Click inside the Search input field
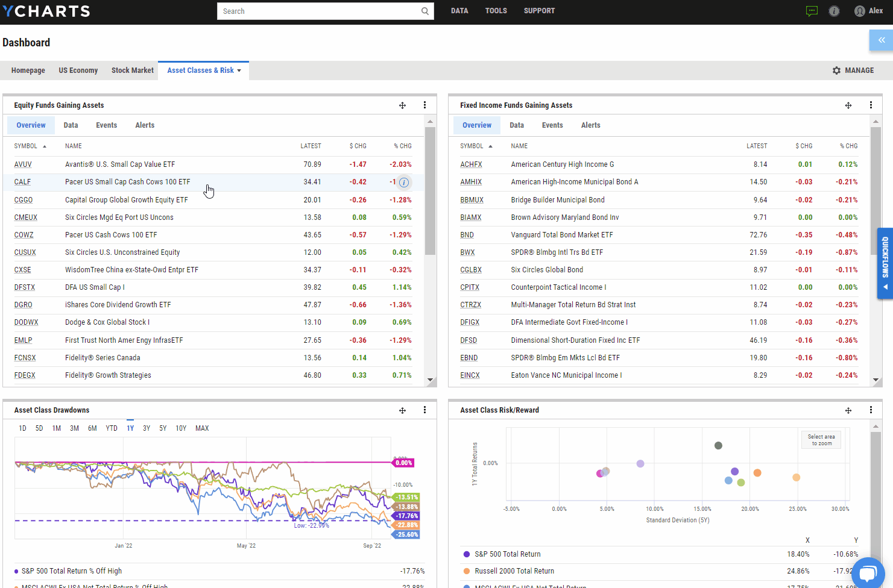 click(x=314, y=11)
